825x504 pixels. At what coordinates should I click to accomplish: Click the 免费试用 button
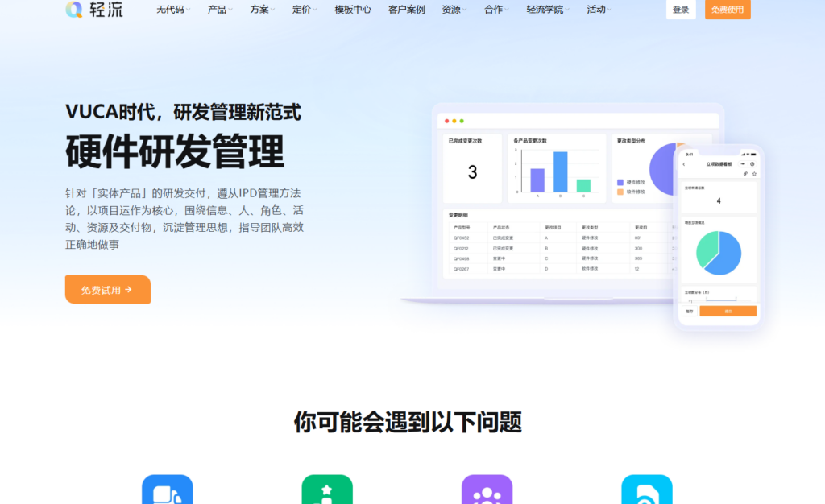[x=107, y=289]
